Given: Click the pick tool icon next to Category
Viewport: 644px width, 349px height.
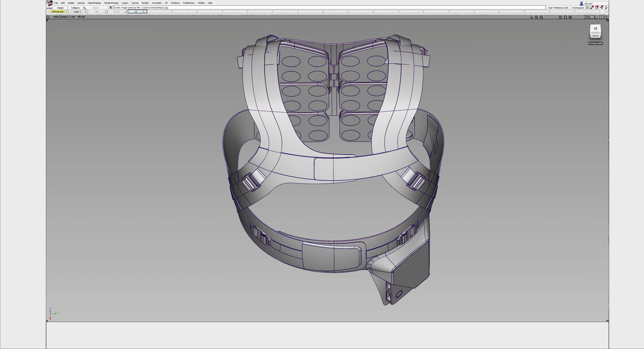Looking at the screenshot, I should tap(85, 8).
